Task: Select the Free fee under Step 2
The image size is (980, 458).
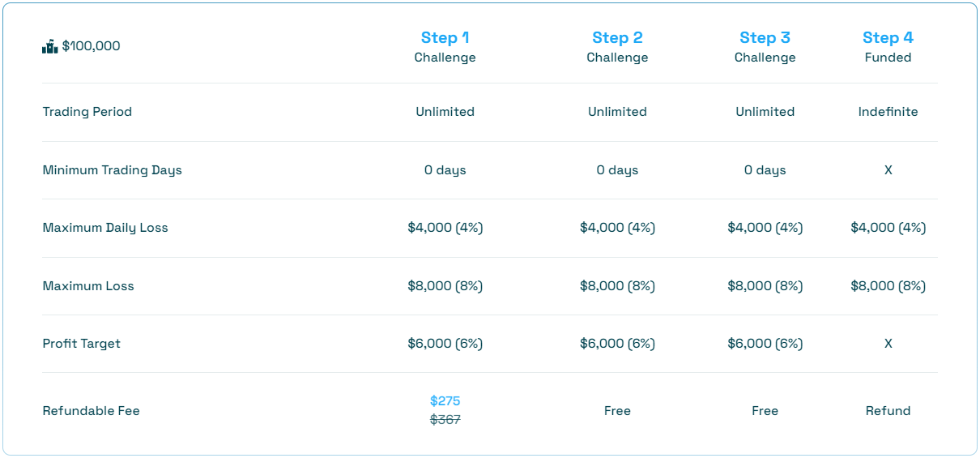Action: (x=617, y=411)
